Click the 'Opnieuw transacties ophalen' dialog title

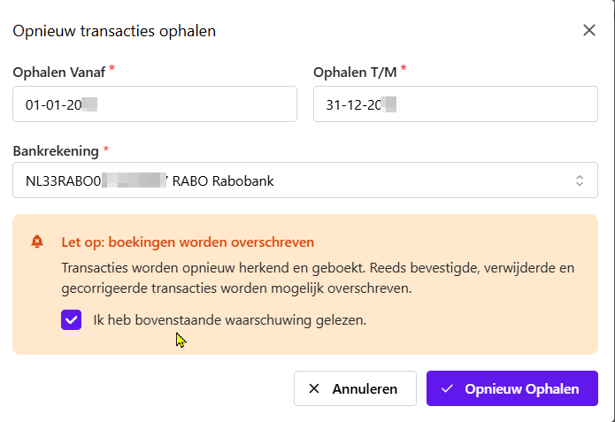tap(114, 31)
